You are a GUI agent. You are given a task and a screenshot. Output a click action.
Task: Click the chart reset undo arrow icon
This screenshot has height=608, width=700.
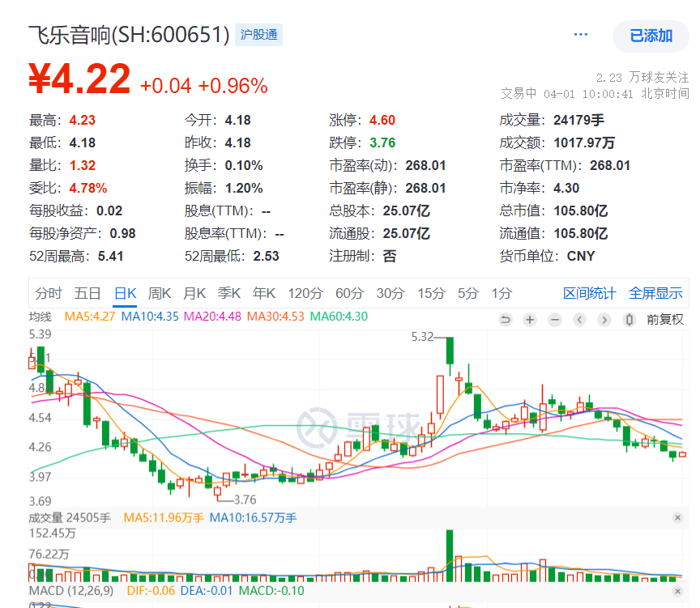pos(506,320)
